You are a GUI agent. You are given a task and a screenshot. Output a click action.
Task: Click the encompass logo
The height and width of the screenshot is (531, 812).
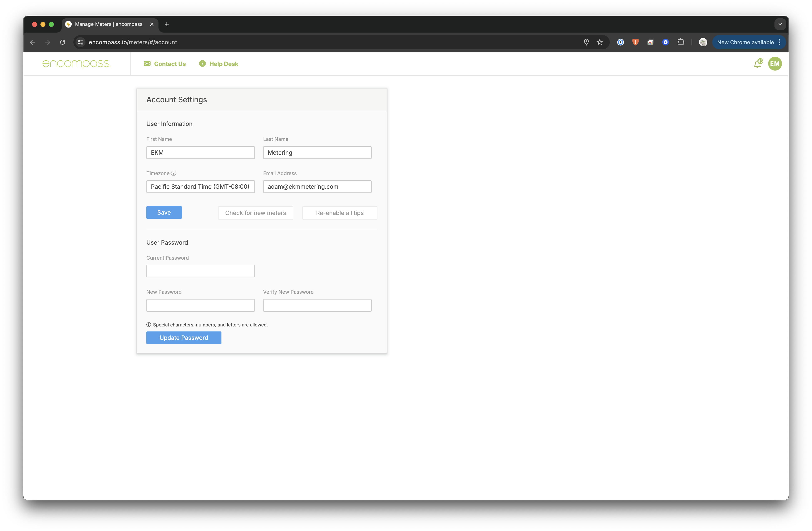pyautogui.click(x=76, y=64)
